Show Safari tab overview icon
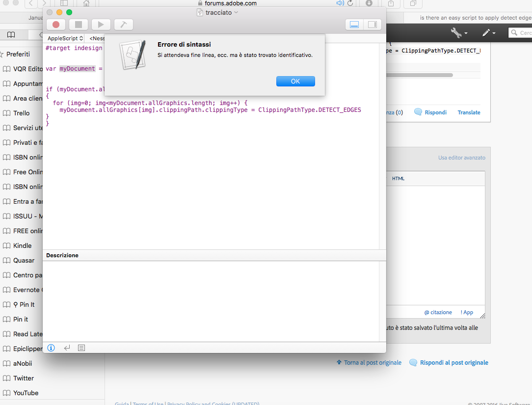This screenshot has height=405, width=532. tap(413, 3)
